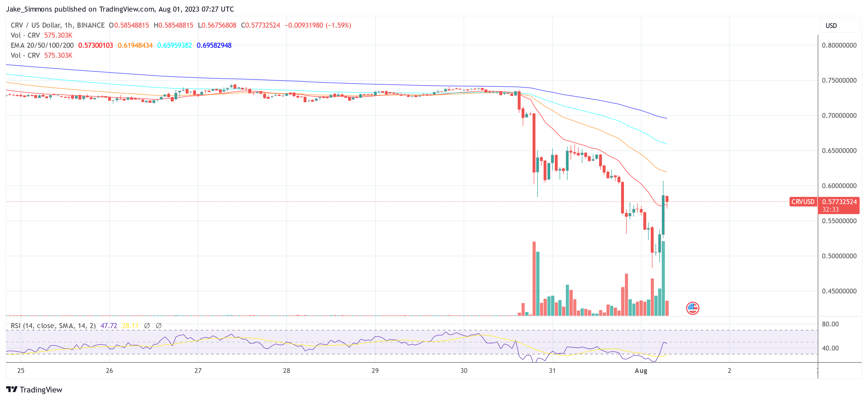This screenshot has height=400, width=868.
Task: Click the 0.65000000 price axis label
Action: point(839,150)
